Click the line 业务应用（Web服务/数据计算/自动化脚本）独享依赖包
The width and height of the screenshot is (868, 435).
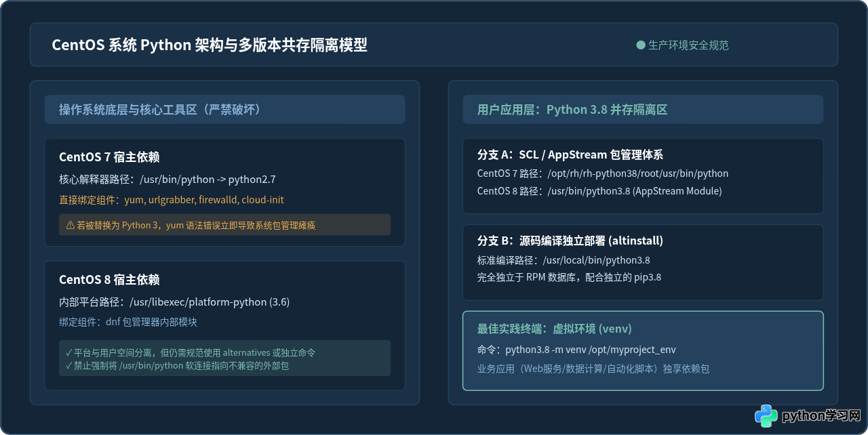[x=593, y=369]
